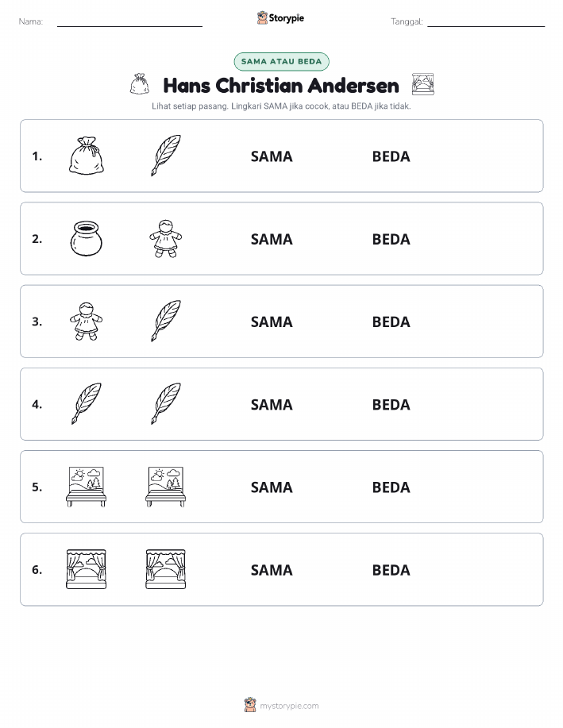Image resolution: width=563 pixels, height=728 pixels.
Task: Click the Hans Christian Andersen title
Action: click(x=281, y=86)
